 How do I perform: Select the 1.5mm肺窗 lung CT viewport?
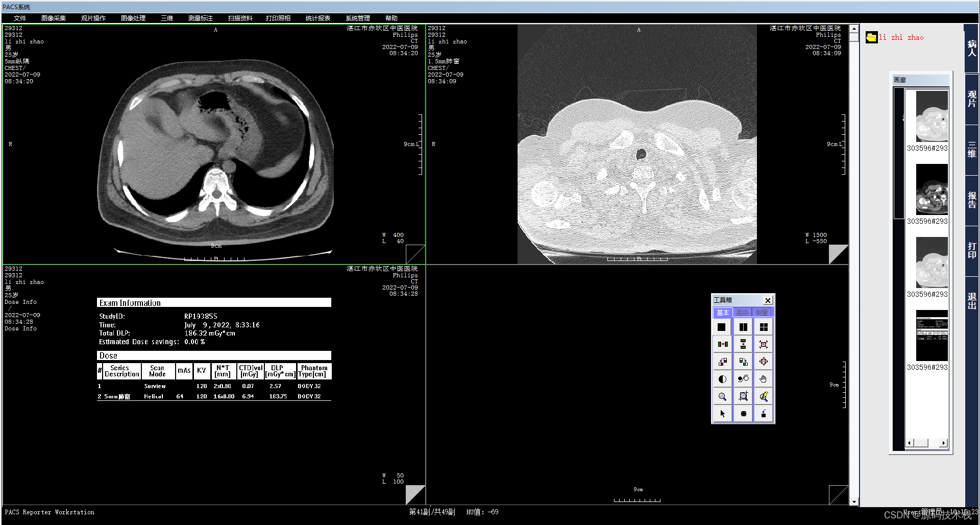point(637,144)
